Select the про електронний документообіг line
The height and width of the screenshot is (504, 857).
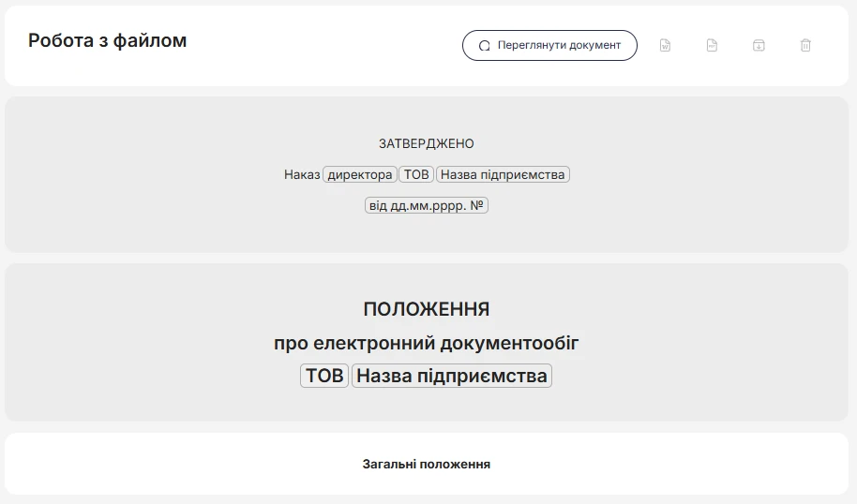[x=427, y=343]
